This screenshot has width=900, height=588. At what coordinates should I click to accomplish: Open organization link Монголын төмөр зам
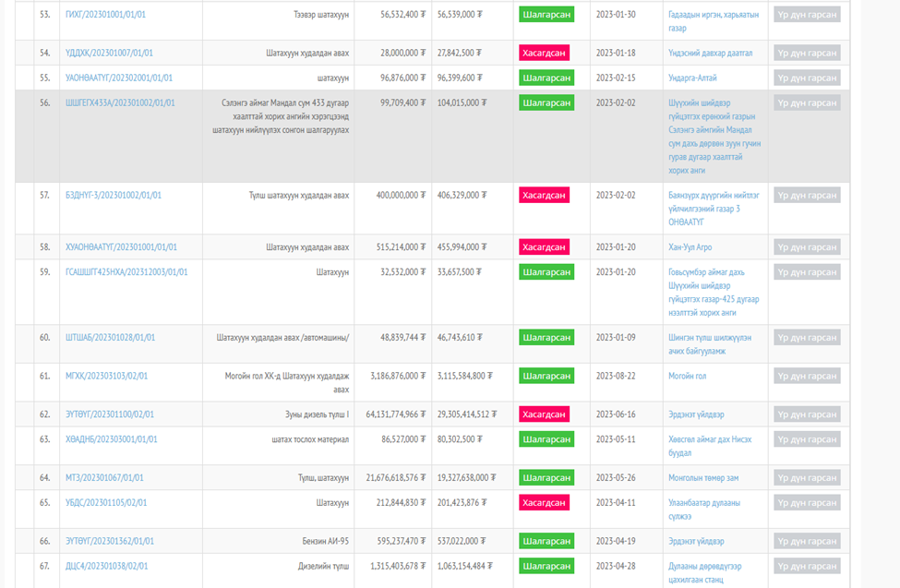click(x=703, y=478)
